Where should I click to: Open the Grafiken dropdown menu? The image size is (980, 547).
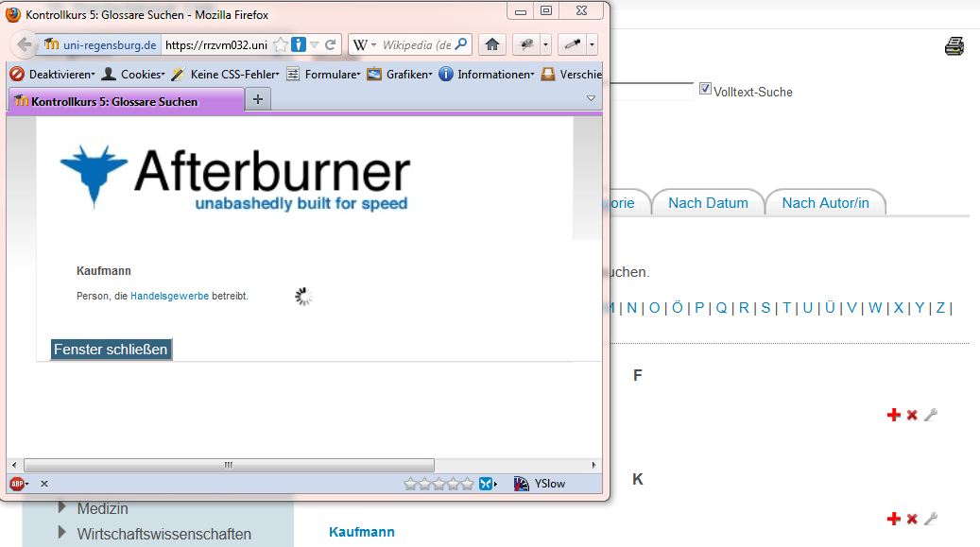point(400,74)
